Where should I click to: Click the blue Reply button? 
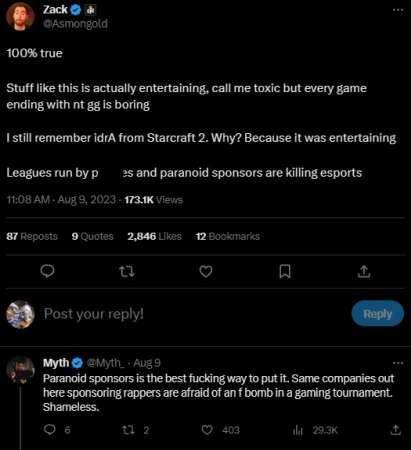[x=378, y=314]
